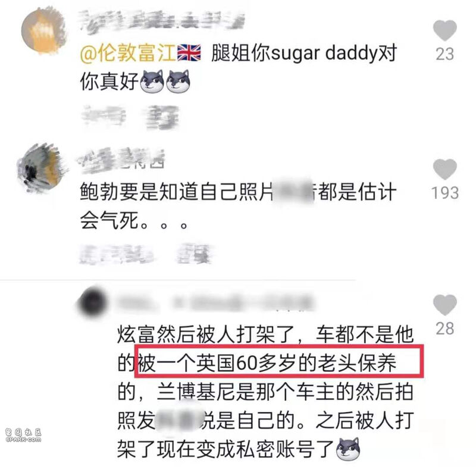Tap the blurred reply button under the sugar daddy comment
This screenshot has width=476, height=471.
[x=162, y=117]
